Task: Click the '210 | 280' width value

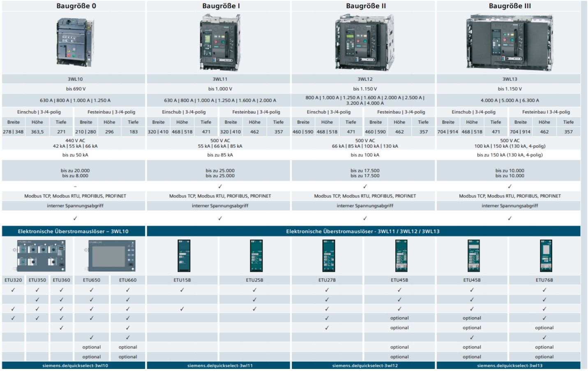Action: [85, 132]
